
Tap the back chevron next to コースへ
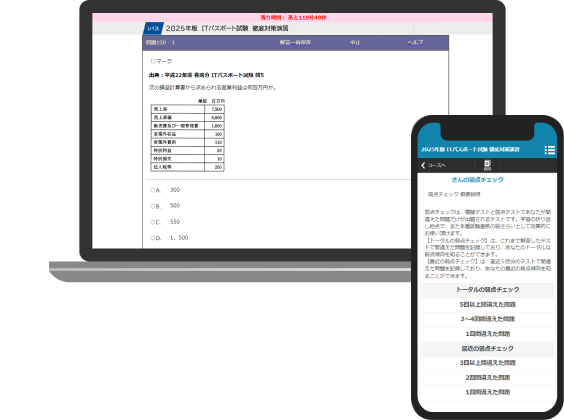click(423, 165)
